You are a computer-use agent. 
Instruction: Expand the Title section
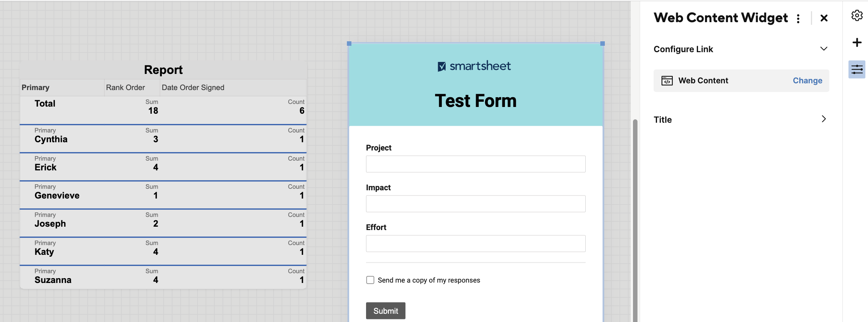click(x=824, y=119)
